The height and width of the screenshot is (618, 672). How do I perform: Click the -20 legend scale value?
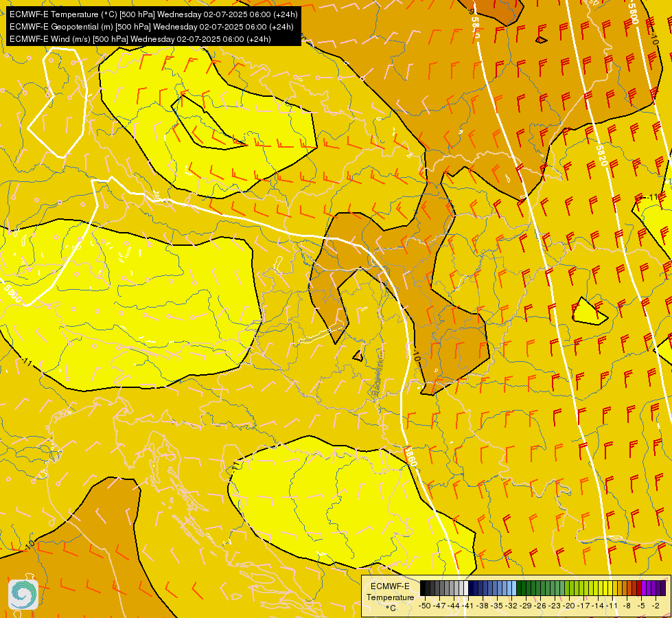[569, 606]
